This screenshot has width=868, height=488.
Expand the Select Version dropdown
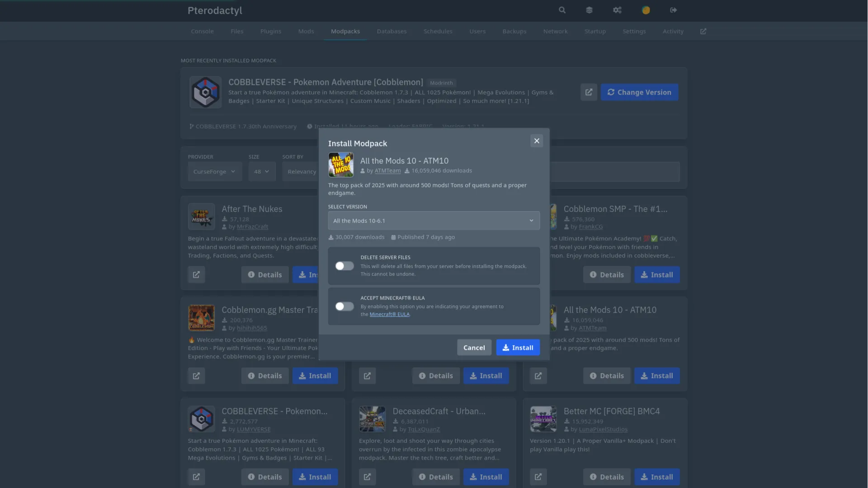coord(434,221)
